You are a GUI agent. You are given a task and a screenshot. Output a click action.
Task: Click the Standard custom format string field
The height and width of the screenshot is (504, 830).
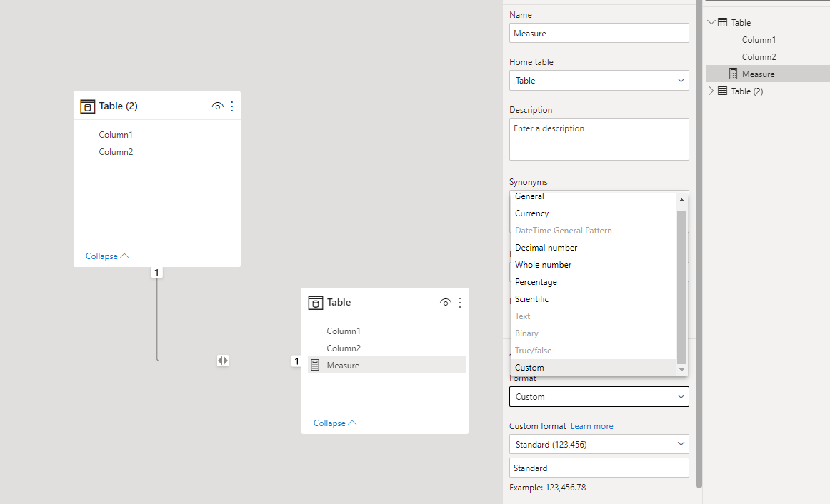tap(599, 468)
